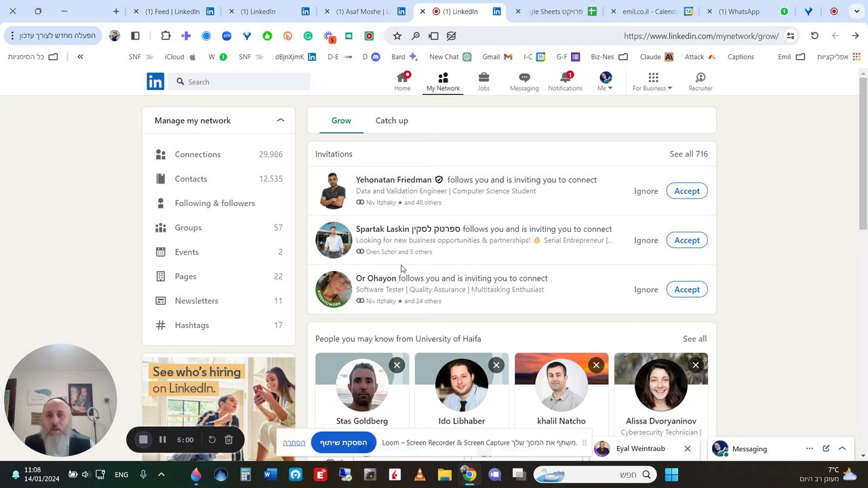Open Yehonatan Friedman's profile photo

(334, 190)
